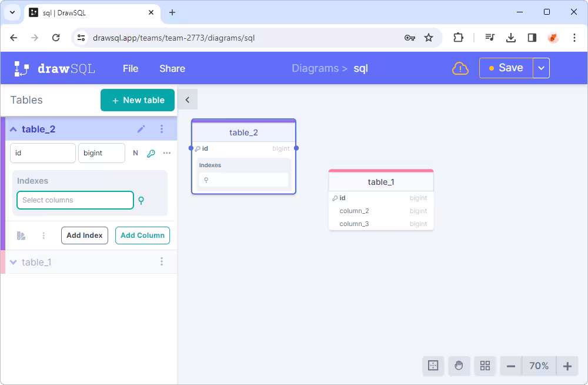Open the Save dropdown arrow
This screenshot has height=385, width=588.
(541, 68)
